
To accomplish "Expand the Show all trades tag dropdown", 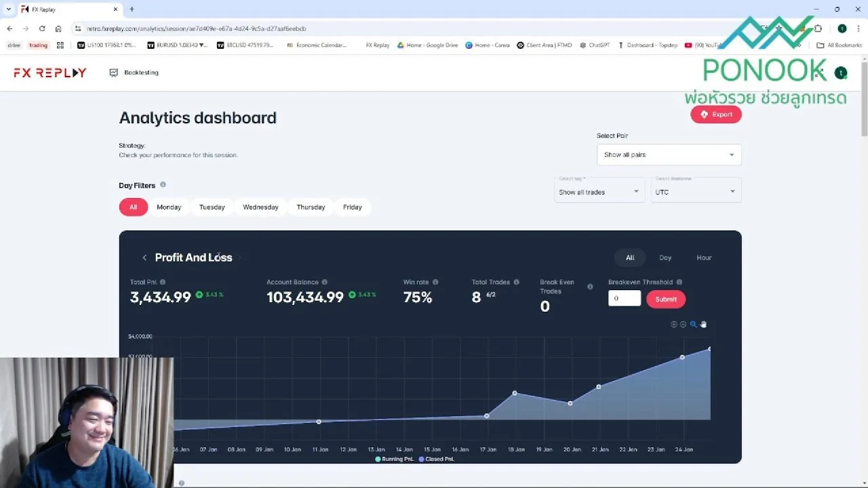I will pos(599,192).
